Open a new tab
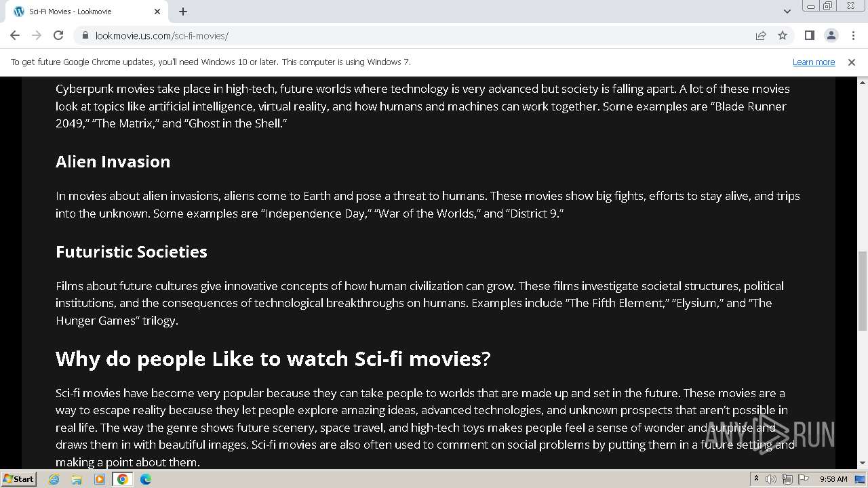The width and height of the screenshot is (868, 488). pyautogui.click(x=183, y=12)
